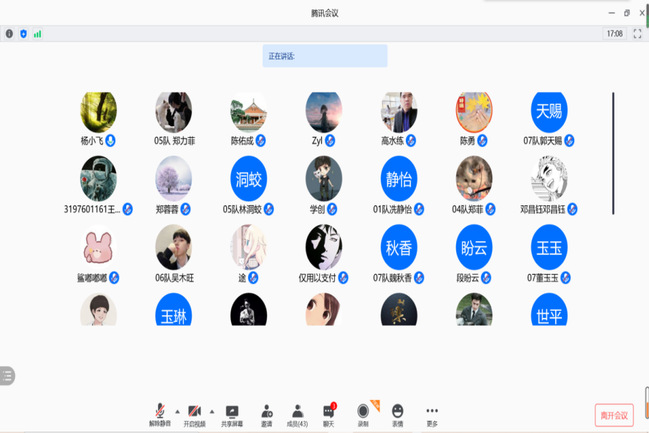
Task: Open the emoji reactions (表情) menu
Action: (x=397, y=412)
